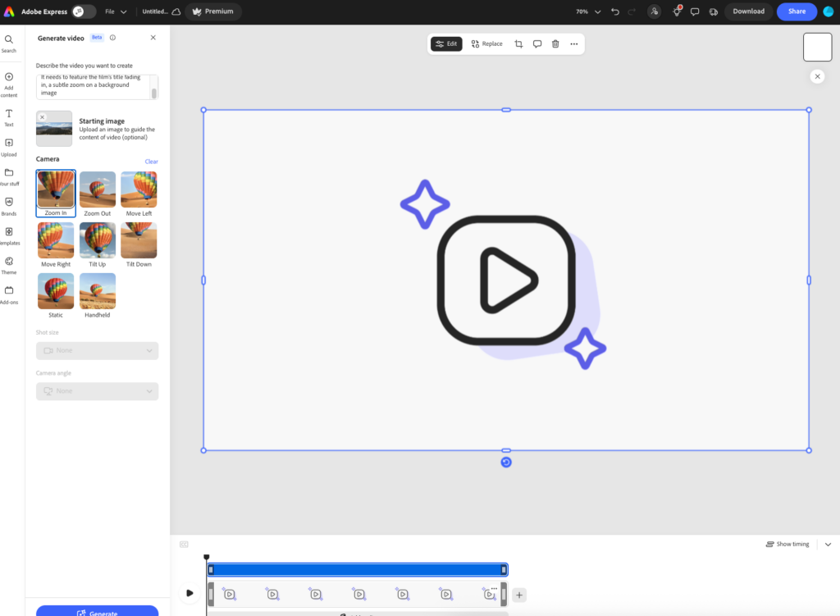Click the Upload icon in sidebar
This screenshot has width=840, height=616.
(x=9, y=146)
